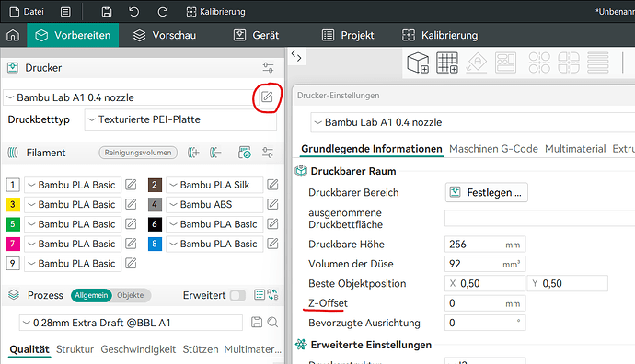Click the Z-Offset input field
The height and width of the screenshot is (364, 635).
click(x=485, y=303)
